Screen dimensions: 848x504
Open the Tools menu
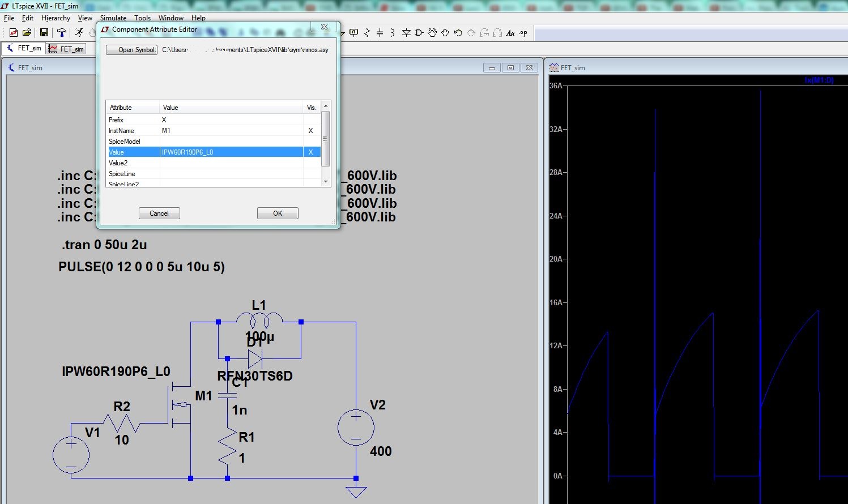pyautogui.click(x=142, y=18)
